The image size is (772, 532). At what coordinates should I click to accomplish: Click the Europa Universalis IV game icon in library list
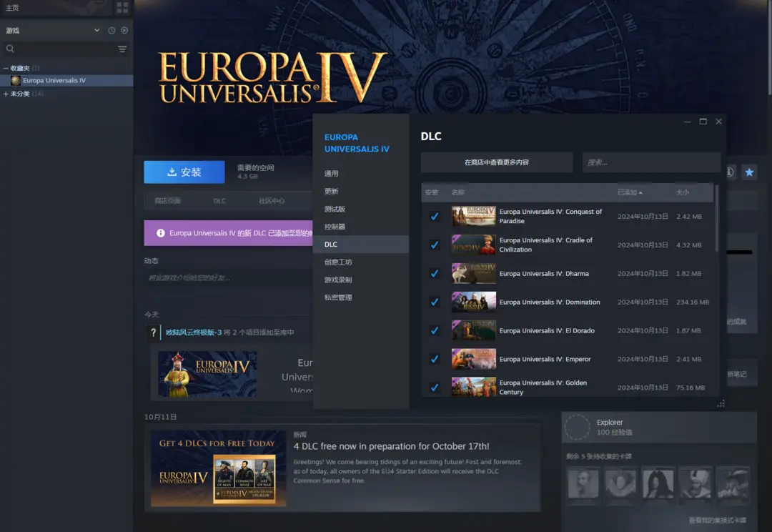(16, 80)
